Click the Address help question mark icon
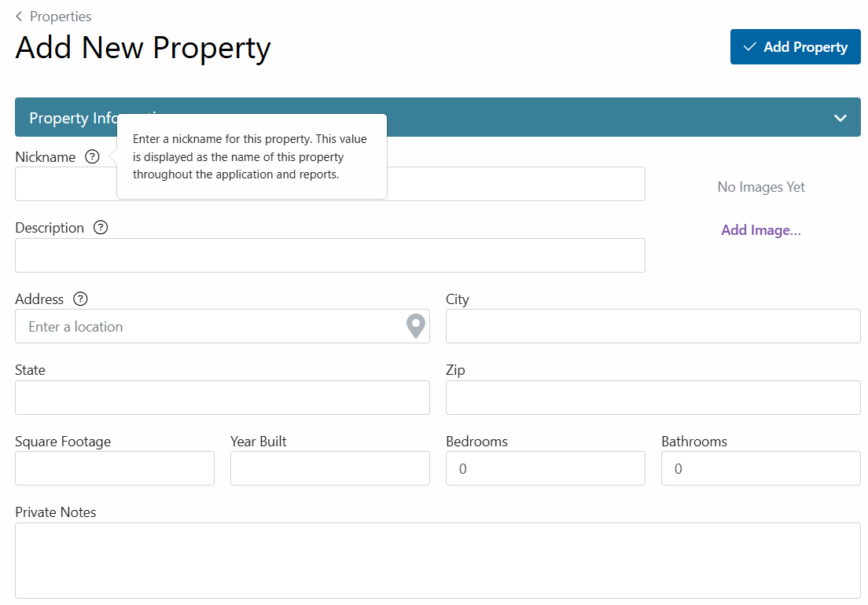This screenshot has height=605, width=868. coord(80,299)
